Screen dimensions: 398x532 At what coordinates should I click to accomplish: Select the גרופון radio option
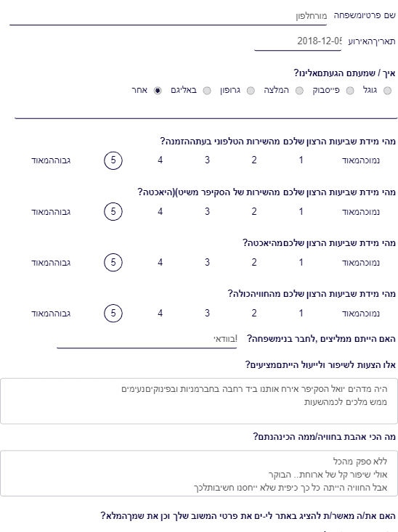click(x=251, y=91)
